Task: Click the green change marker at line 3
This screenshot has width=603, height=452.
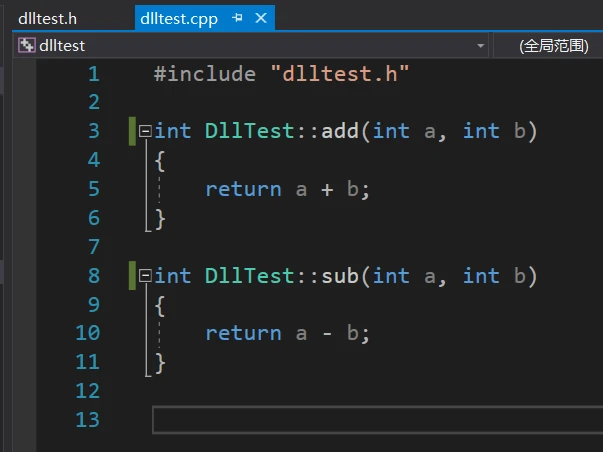Action: pyautogui.click(x=131, y=131)
